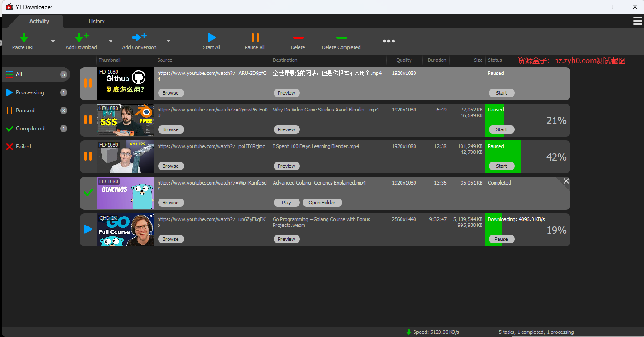The width and height of the screenshot is (644, 337).
Task: Expand the Add Conversion dropdown arrow
Action: click(168, 41)
